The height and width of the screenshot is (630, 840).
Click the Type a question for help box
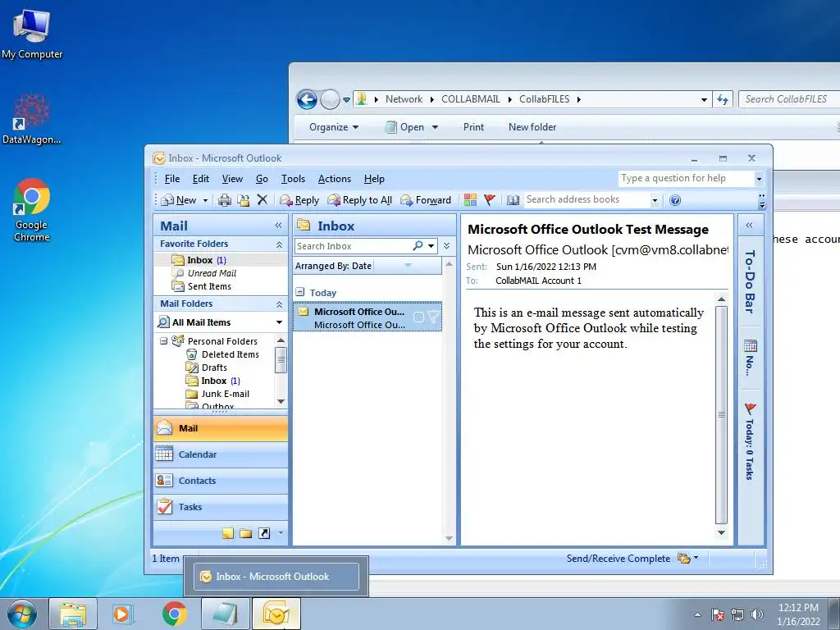coord(686,178)
